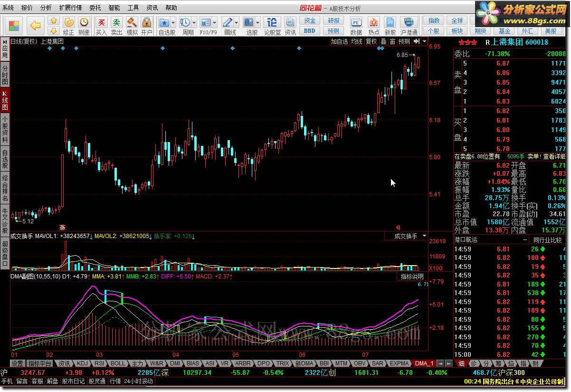Image resolution: width=571 pixels, height=392 pixels.
Task: Toggle the 预测 chart forecast button
Action: (x=404, y=42)
